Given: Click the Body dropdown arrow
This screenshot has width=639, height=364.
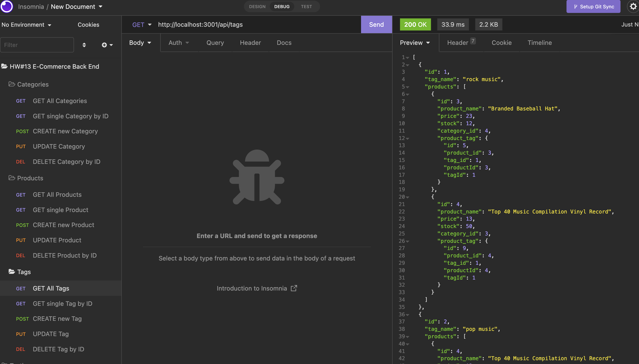Looking at the screenshot, I should pyautogui.click(x=149, y=42).
